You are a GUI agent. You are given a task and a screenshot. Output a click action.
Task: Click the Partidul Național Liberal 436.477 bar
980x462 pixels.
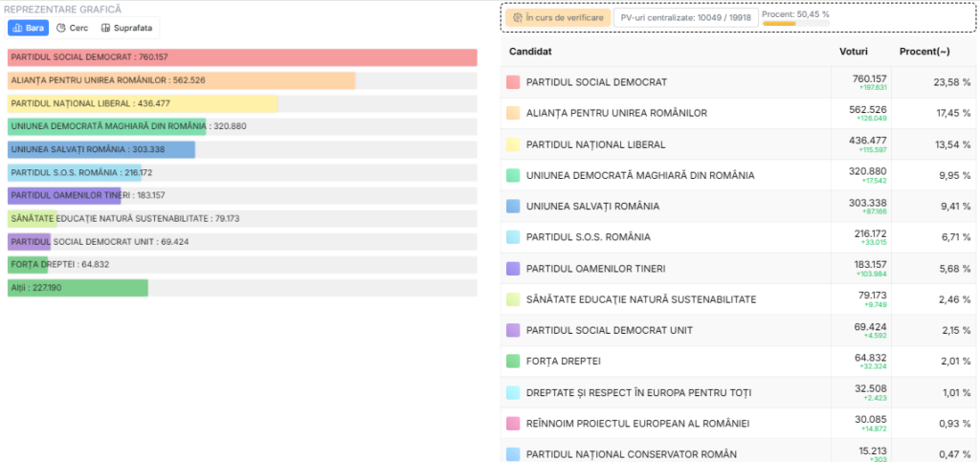pos(143,103)
